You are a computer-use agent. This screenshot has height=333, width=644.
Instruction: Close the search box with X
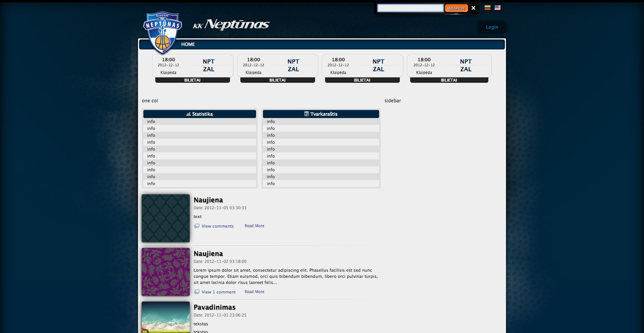click(473, 8)
